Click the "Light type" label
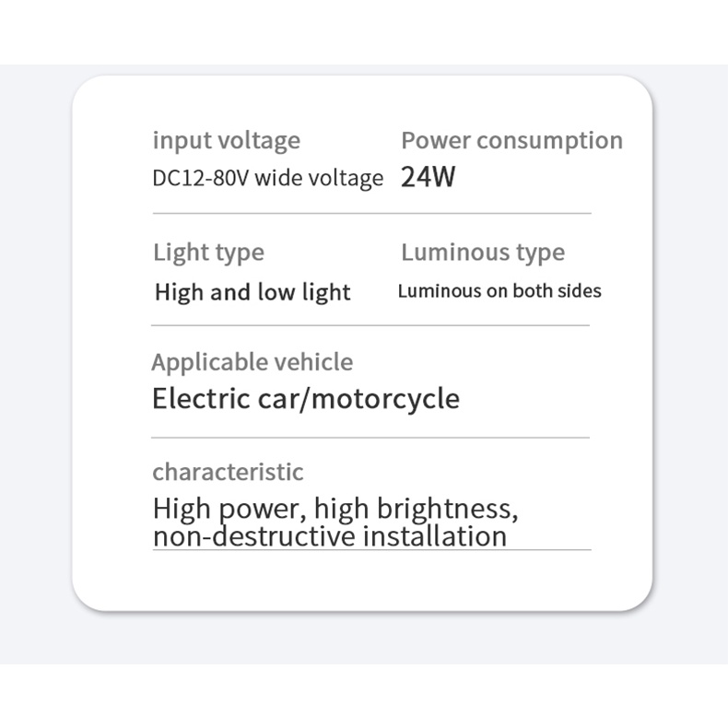Screen dimensions: 728x728 [208, 252]
